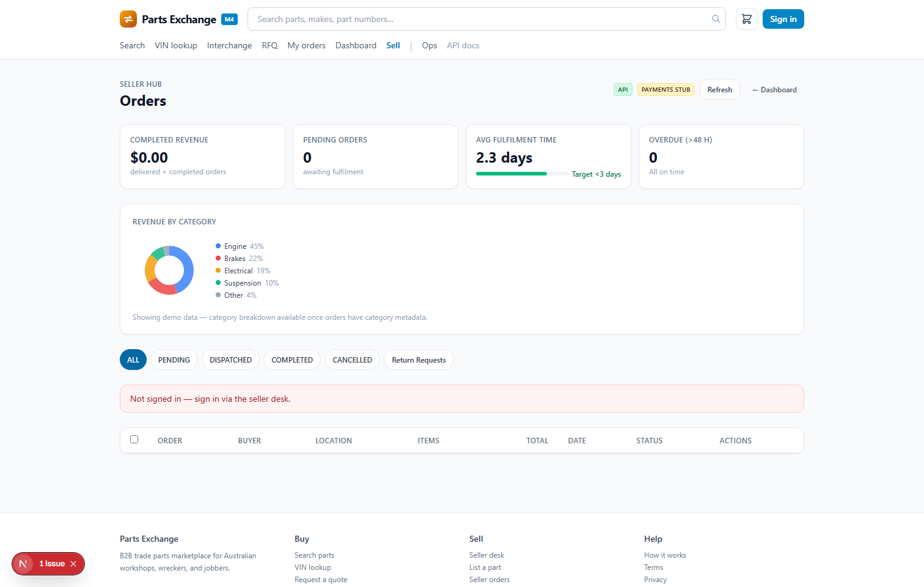This screenshot has height=587, width=924.
Task: Click the green API badge
Action: pyautogui.click(x=623, y=89)
